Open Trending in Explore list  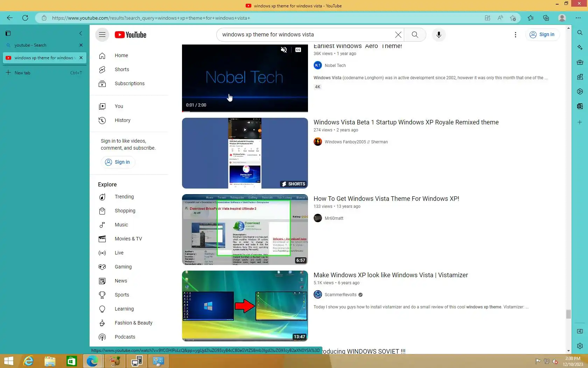click(x=129, y=197)
